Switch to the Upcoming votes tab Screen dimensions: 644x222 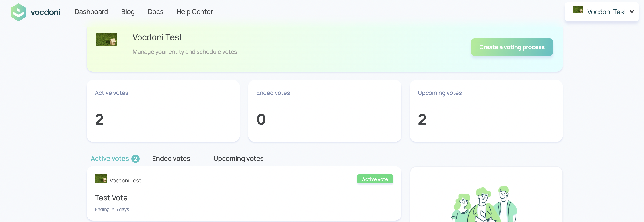pyautogui.click(x=238, y=159)
